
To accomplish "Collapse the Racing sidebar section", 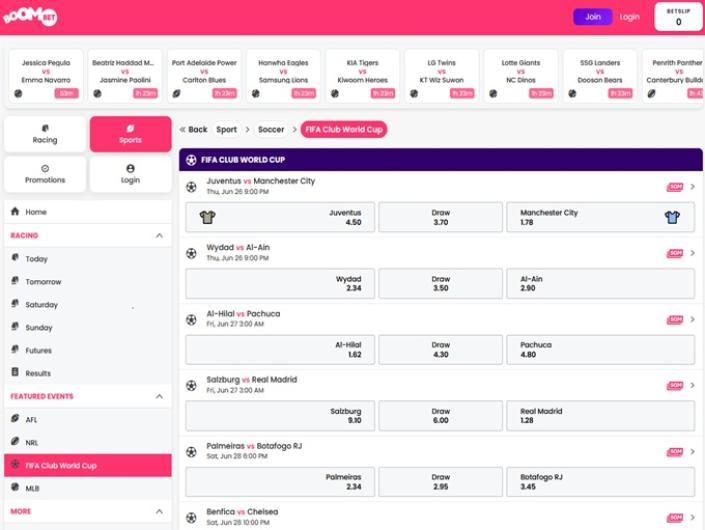I will pos(159,236).
